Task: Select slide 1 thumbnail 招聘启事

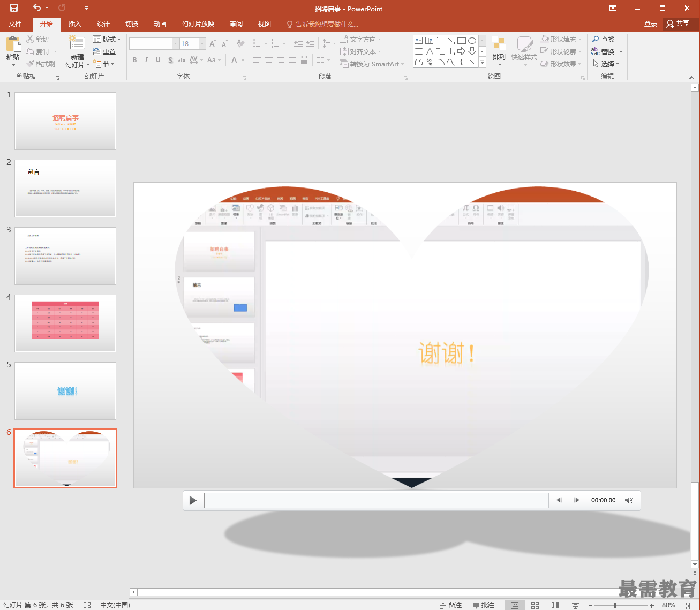Action: point(65,121)
